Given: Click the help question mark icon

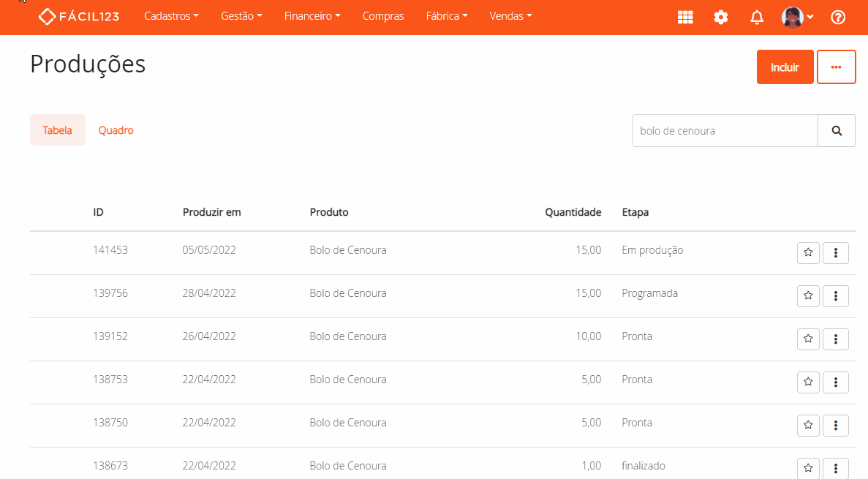Looking at the screenshot, I should pyautogui.click(x=838, y=18).
